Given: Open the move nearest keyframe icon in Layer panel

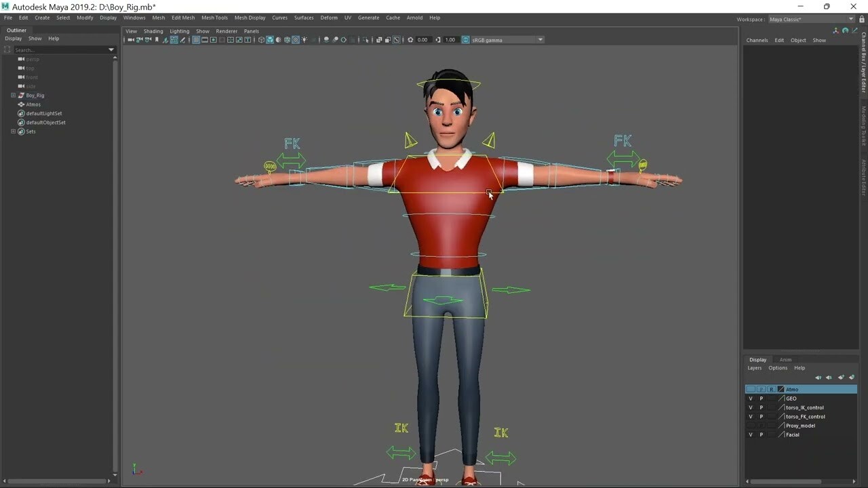Looking at the screenshot, I should [x=818, y=378].
